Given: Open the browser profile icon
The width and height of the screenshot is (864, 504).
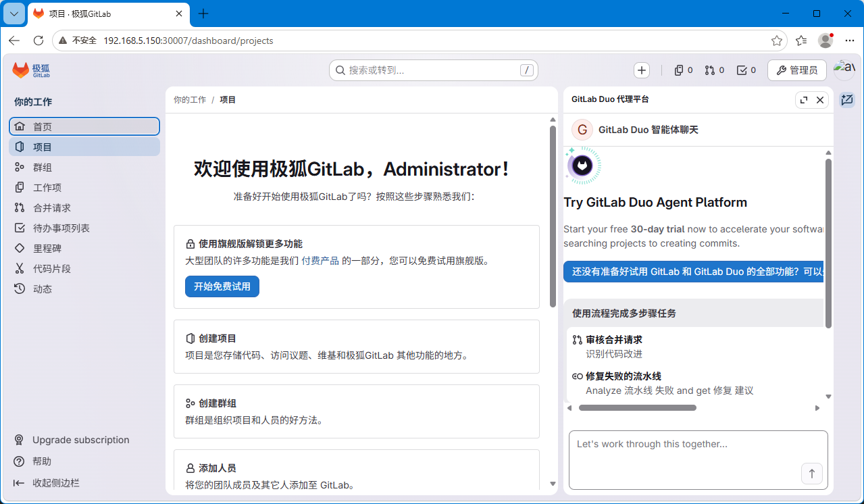Looking at the screenshot, I should [x=825, y=41].
